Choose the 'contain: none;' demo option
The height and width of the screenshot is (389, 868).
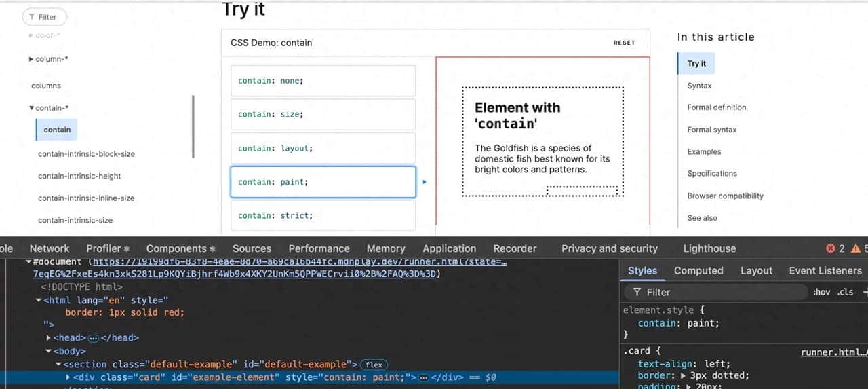(323, 81)
